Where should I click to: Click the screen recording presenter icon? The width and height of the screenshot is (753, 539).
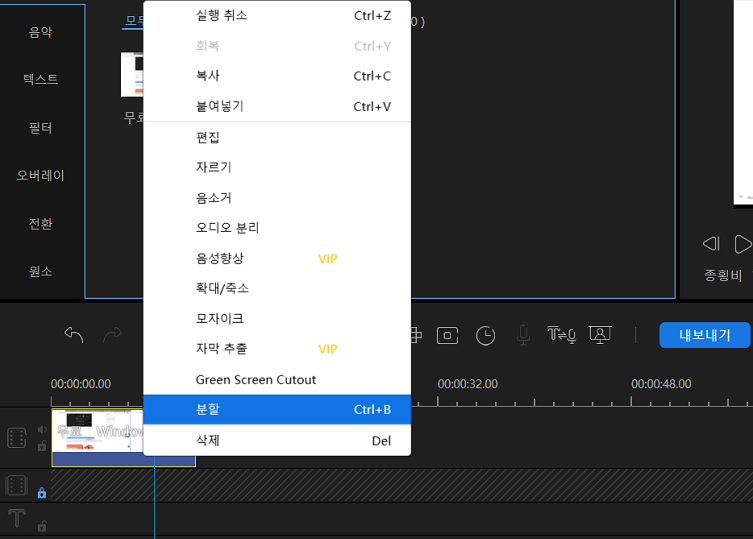600,335
